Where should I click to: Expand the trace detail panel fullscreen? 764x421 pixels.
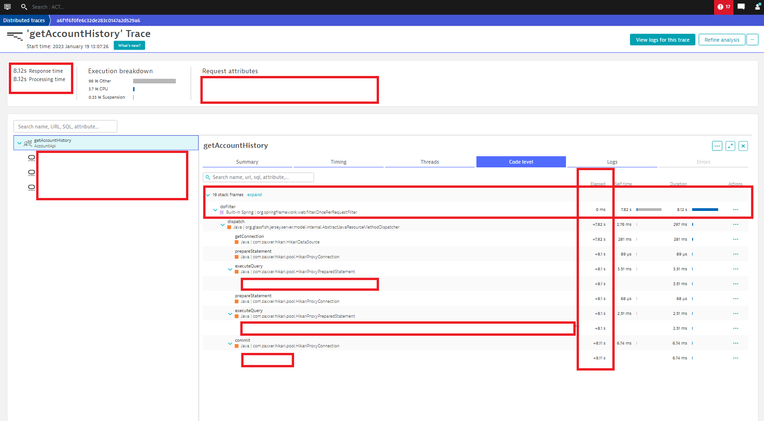[731, 146]
